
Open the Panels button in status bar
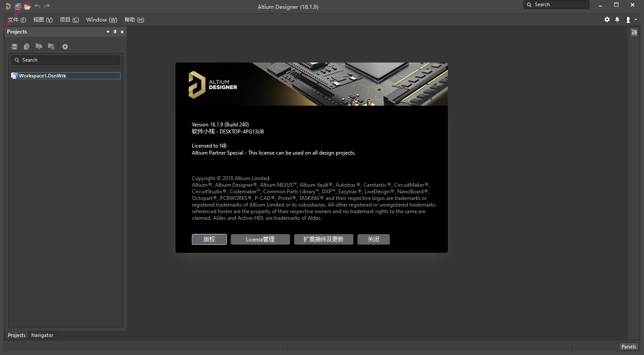click(x=629, y=347)
